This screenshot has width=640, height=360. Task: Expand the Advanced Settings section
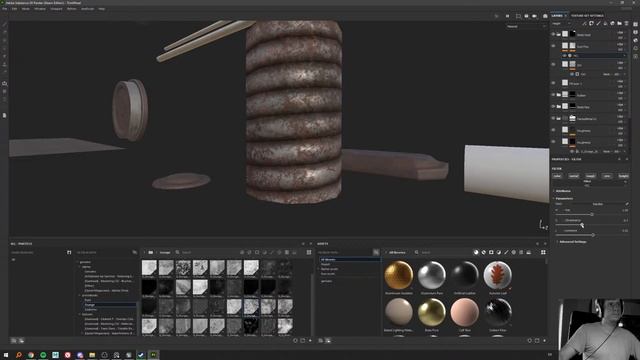click(572, 242)
